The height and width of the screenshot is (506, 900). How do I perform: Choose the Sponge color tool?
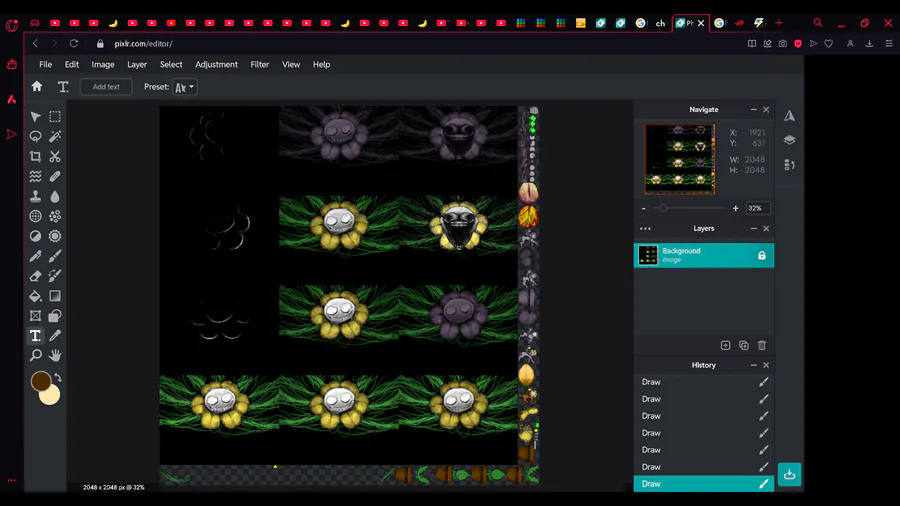tap(55, 216)
